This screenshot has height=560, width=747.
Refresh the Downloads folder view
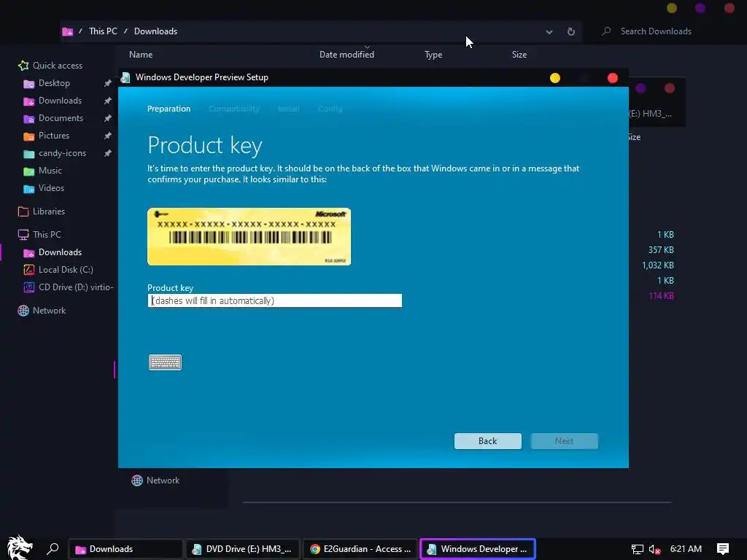(x=570, y=32)
